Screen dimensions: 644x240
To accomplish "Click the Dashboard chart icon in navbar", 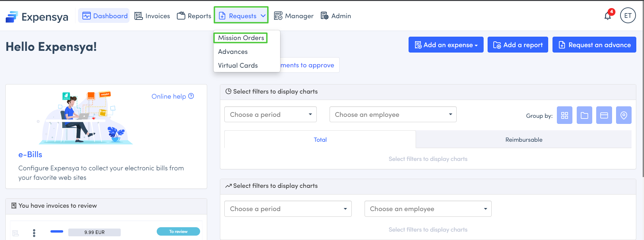I will pos(86,16).
